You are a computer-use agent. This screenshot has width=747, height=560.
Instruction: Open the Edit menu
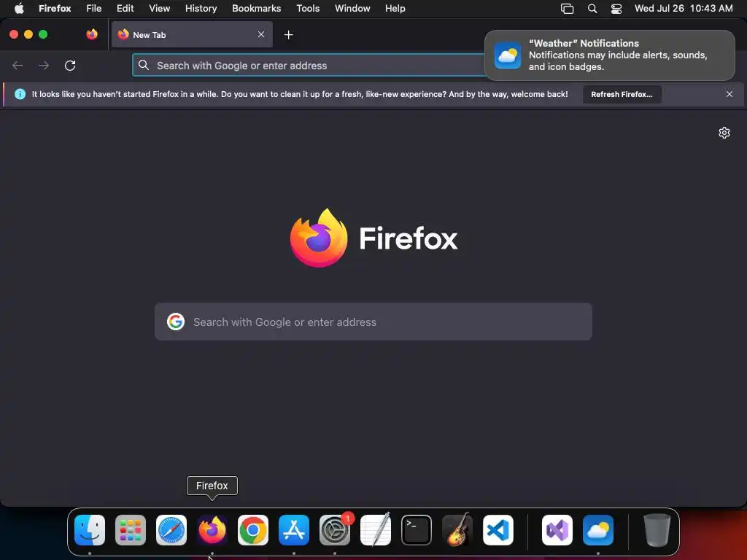click(x=125, y=9)
